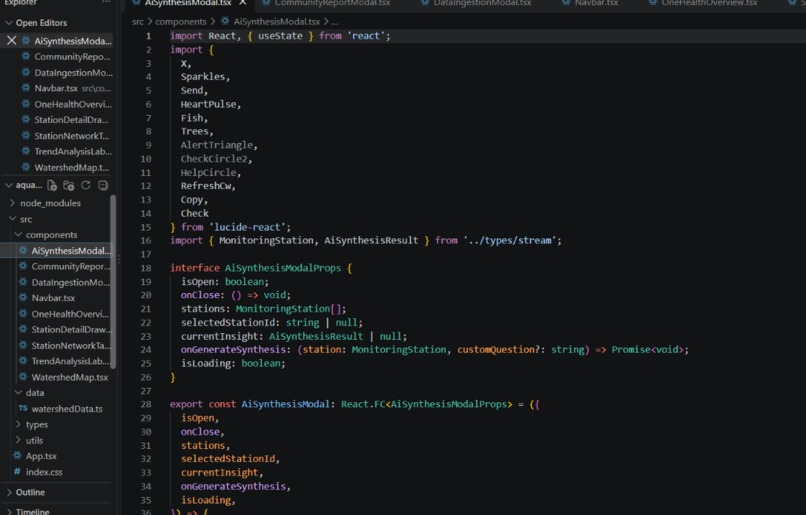Click 'AiSynthesisModalProps' on the interface line
The image size is (806, 515).
click(x=283, y=268)
